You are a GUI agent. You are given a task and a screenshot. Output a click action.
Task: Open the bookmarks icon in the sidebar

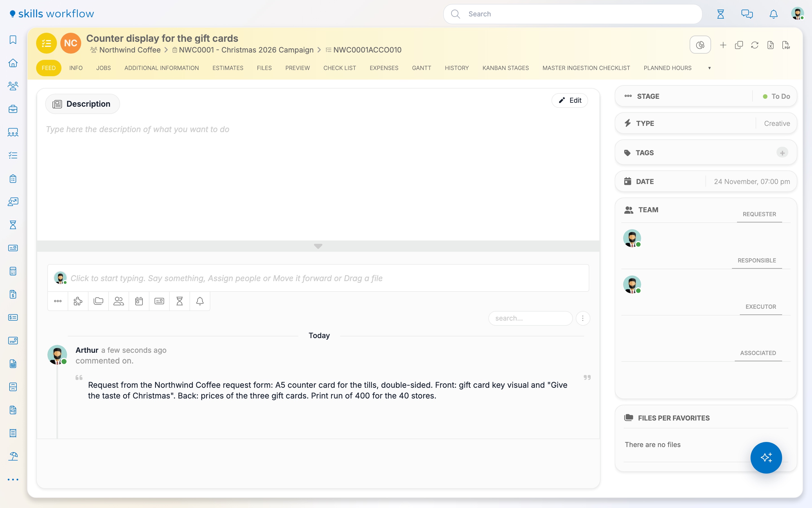13,40
